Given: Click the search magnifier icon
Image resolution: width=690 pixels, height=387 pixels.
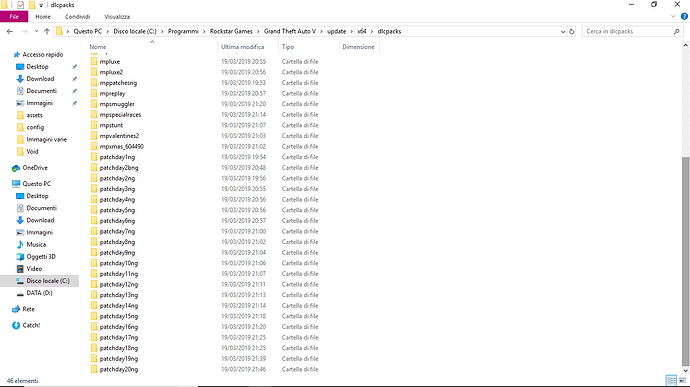Looking at the screenshot, I should coord(676,31).
